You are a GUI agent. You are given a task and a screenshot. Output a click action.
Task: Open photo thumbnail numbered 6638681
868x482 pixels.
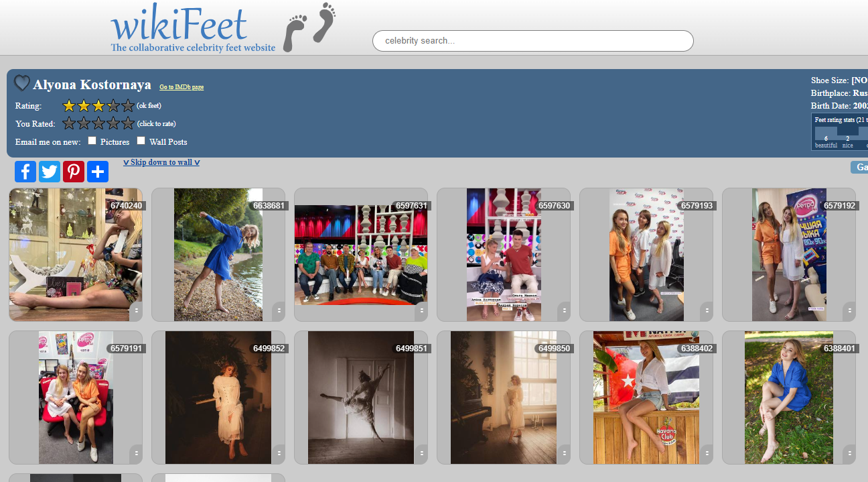pyautogui.click(x=218, y=255)
